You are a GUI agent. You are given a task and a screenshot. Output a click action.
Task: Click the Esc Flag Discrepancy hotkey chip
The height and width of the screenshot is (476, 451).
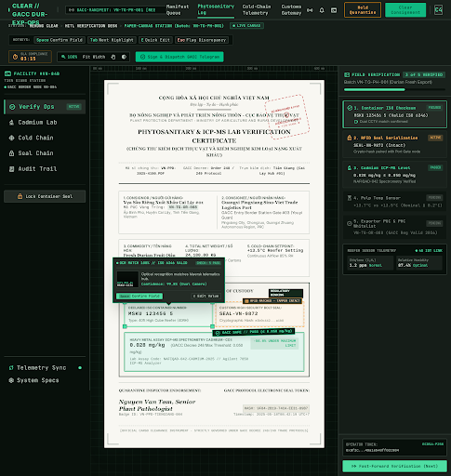click(x=202, y=40)
